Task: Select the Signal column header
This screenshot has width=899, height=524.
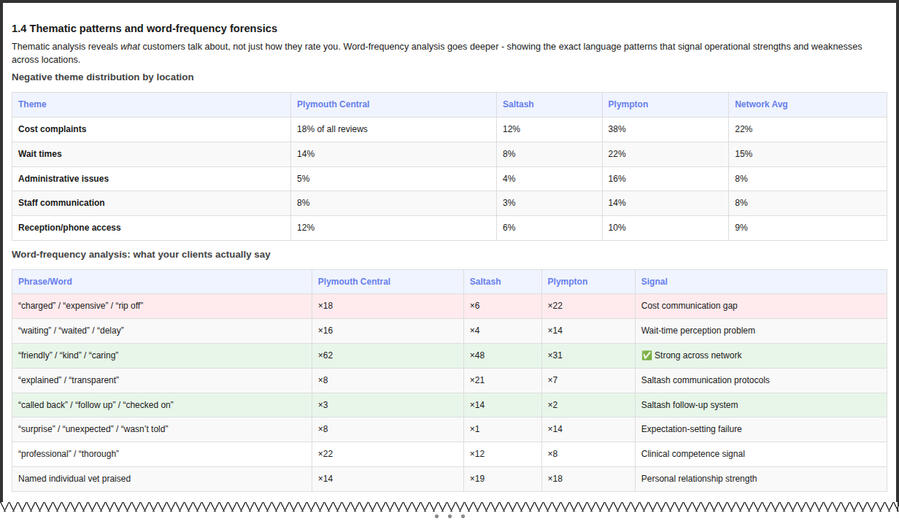Action: coord(654,282)
